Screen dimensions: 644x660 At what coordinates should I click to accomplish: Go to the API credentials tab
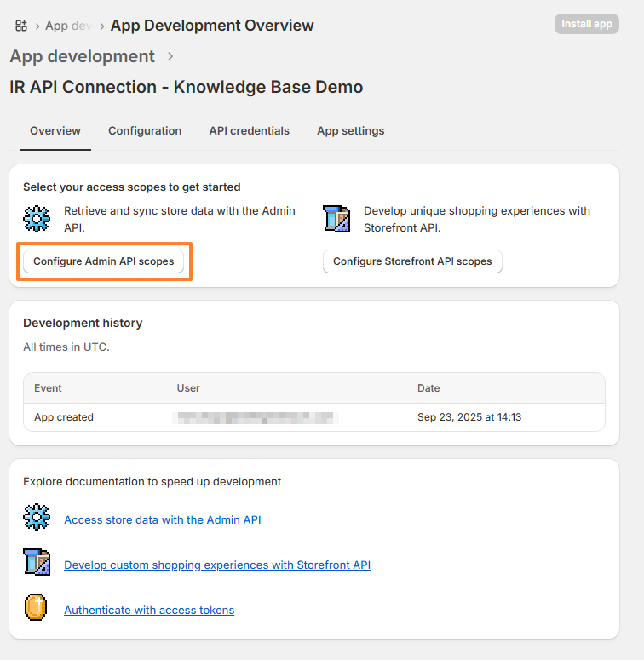click(249, 131)
